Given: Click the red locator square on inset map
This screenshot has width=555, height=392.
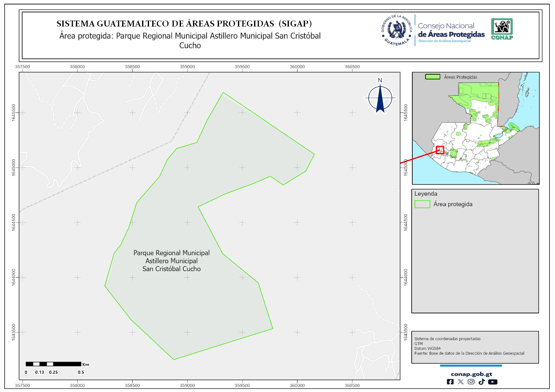Looking at the screenshot, I should click(x=440, y=150).
